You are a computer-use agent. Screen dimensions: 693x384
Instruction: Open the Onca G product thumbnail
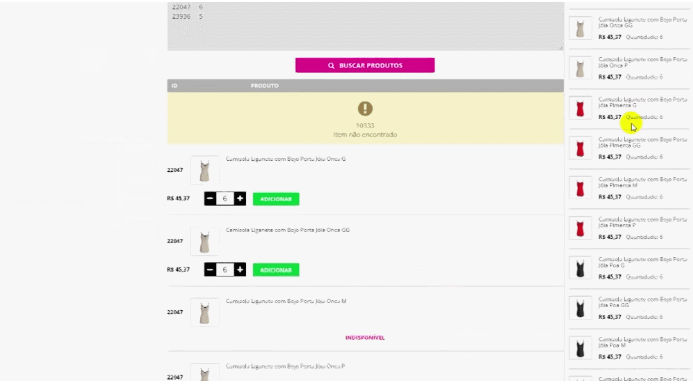[x=205, y=170]
